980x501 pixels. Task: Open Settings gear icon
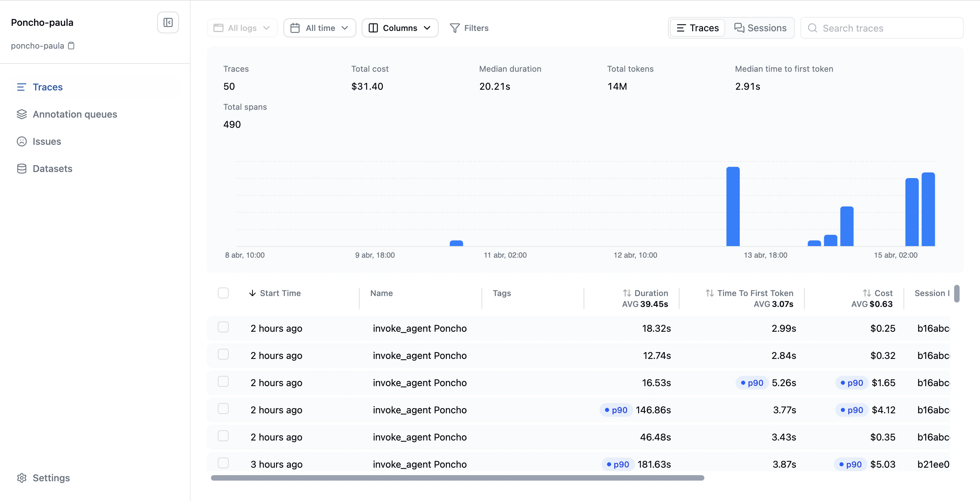(22, 478)
